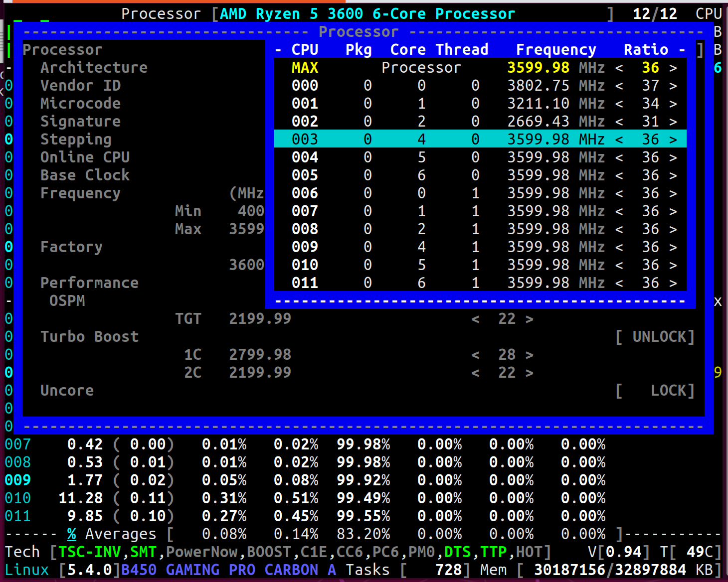Select the Turbo Boost entry
Viewport: 728px width, 582px height.
coord(89,336)
